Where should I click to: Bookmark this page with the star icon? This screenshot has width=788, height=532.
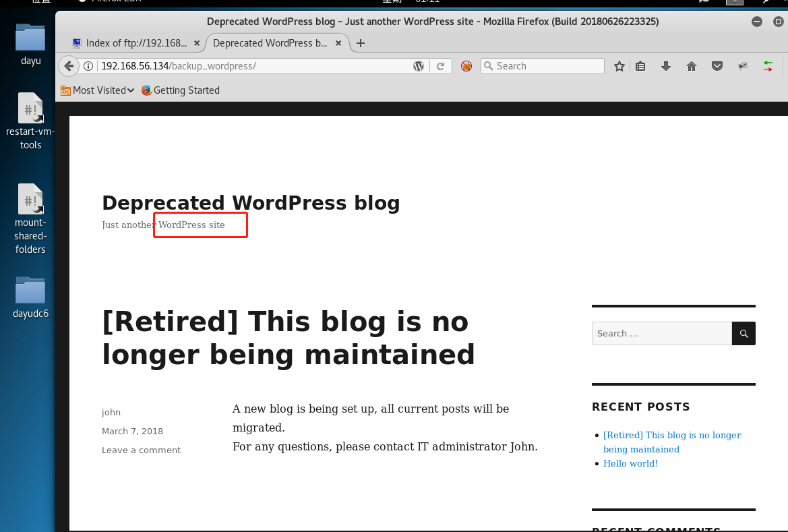point(619,66)
